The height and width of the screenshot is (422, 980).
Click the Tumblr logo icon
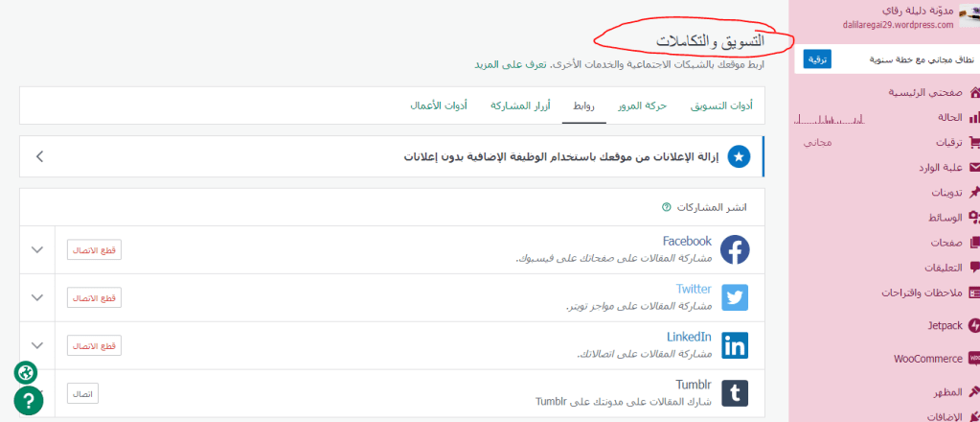click(735, 393)
